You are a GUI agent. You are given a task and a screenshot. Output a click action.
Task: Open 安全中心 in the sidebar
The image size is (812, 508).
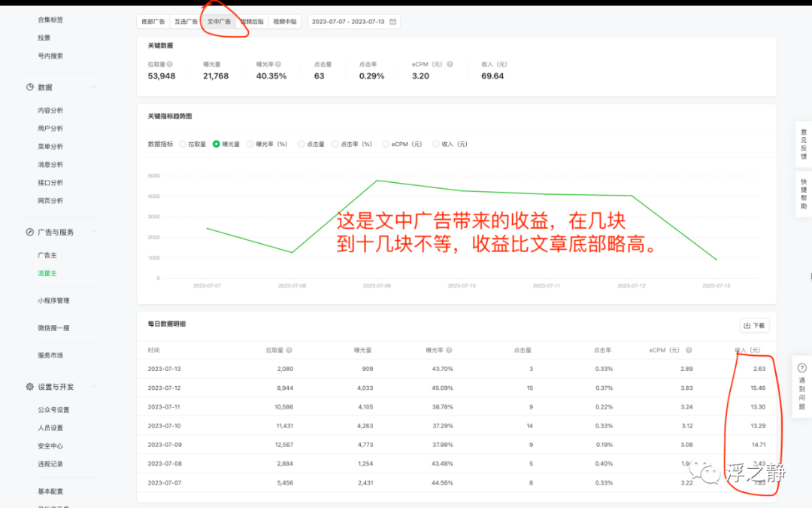click(x=50, y=446)
